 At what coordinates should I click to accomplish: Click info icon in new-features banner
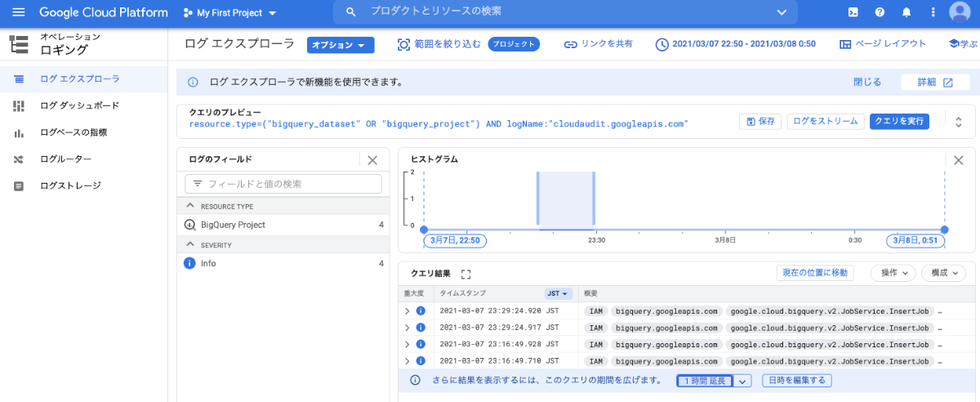click(193, 83)
